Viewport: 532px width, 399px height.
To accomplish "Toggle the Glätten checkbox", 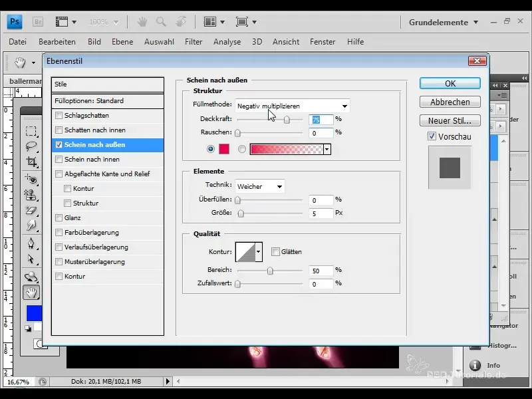I will tap(275, 252).
